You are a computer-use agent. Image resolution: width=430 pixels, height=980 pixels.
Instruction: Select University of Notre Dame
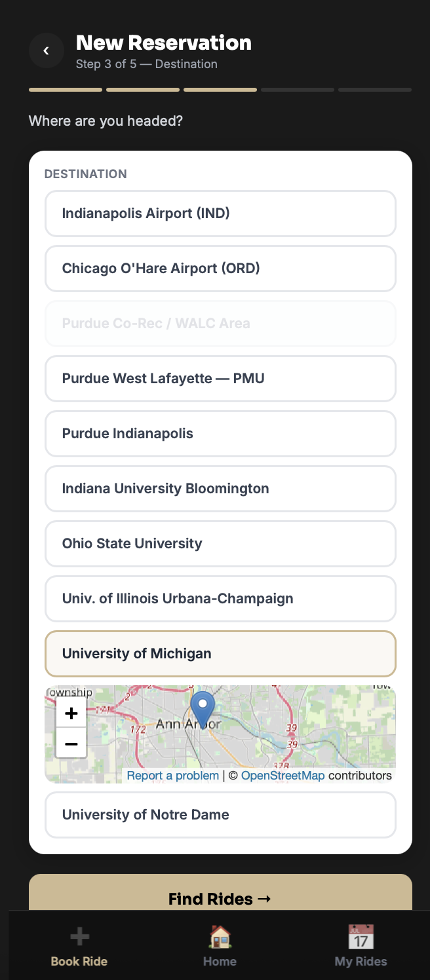coord(220,815)
